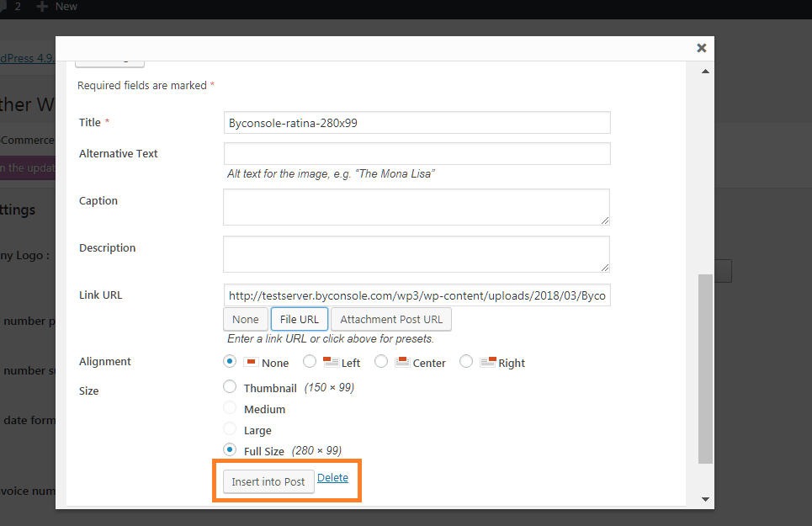Select alignment Right radio button
The width and height of the screenshot is (812, 526).
pos(466,361)
